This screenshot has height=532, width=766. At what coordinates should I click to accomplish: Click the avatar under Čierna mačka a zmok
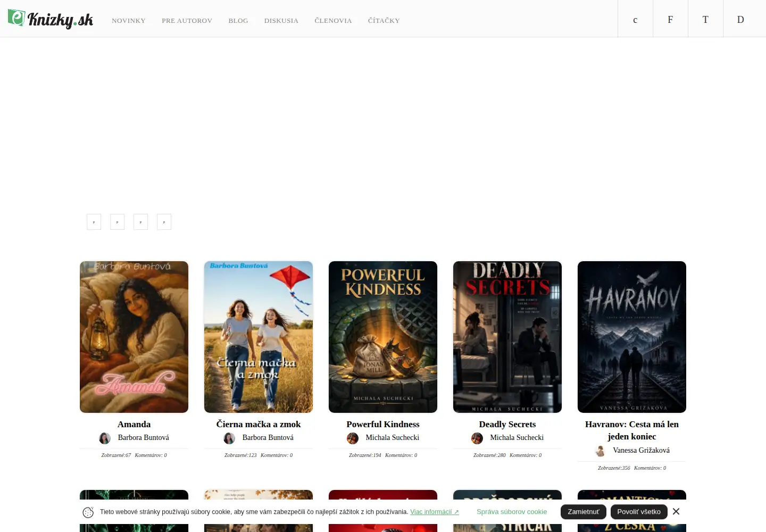229,438
